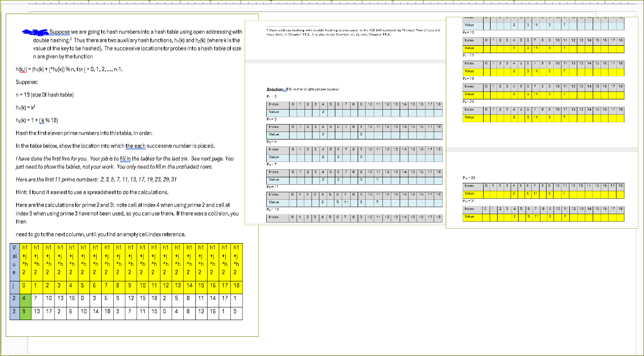Click value "2" in the P1 = 2 table
This screenshot has height=356, width=644.
322,112
